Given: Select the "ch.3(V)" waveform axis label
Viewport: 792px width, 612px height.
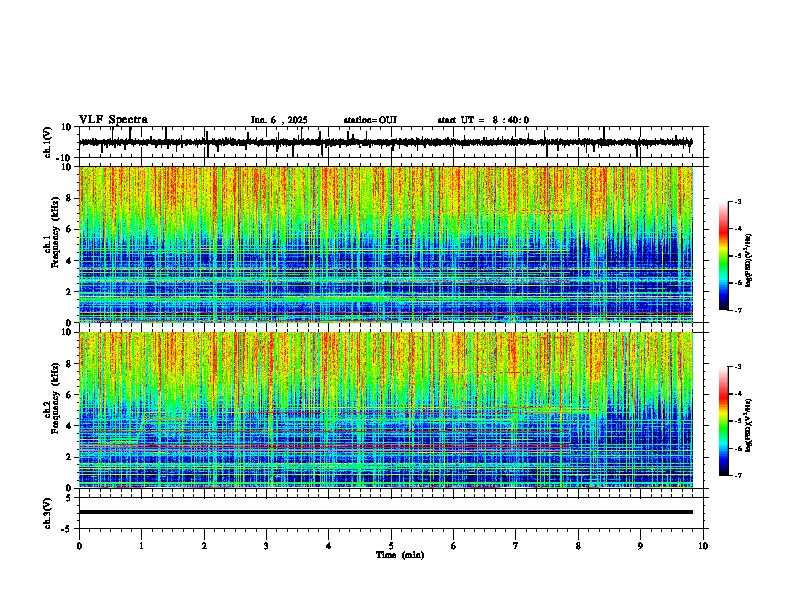Looking at the screenshot, I should coord(47,513).
